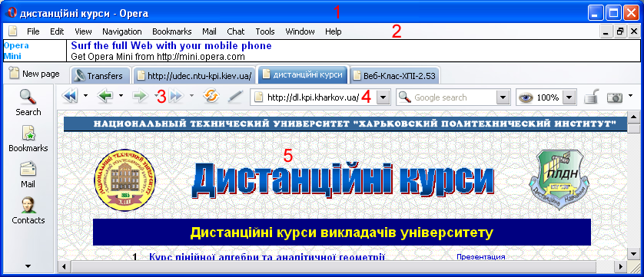Open the Search panel in sidebar
Image resolution: width=644 pixels, height=277 pixels.
pos(28,103)
